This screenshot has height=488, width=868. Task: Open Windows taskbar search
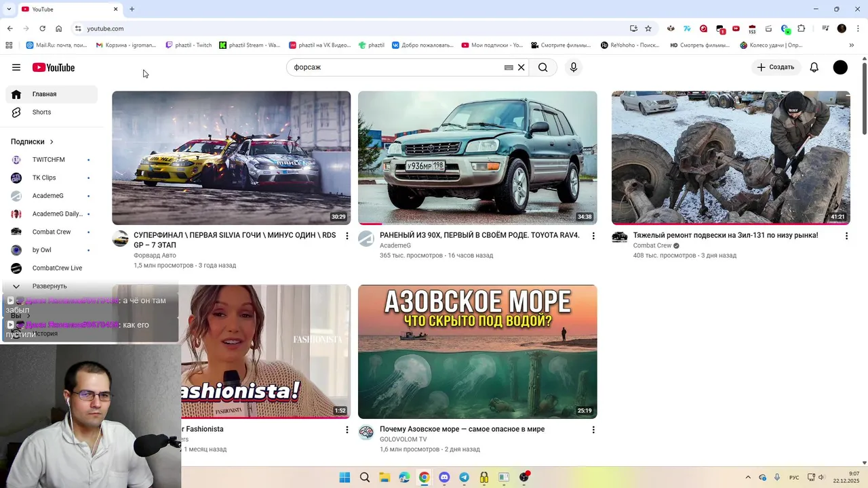click(365, 477)
